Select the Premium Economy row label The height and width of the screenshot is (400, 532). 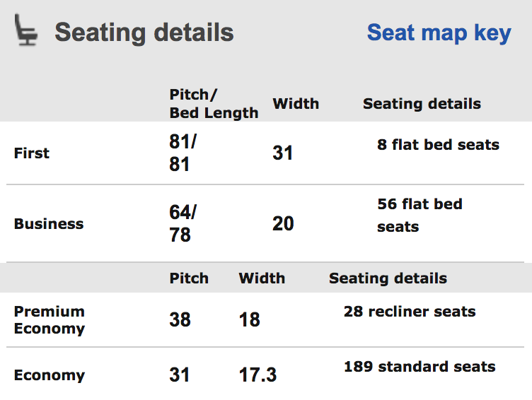pos(50,320)
